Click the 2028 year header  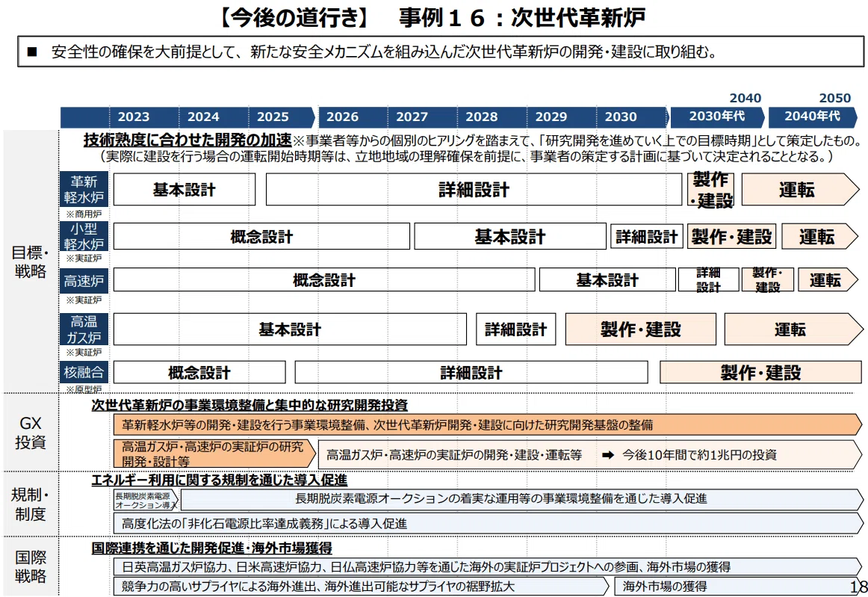[x=482, y=117]
